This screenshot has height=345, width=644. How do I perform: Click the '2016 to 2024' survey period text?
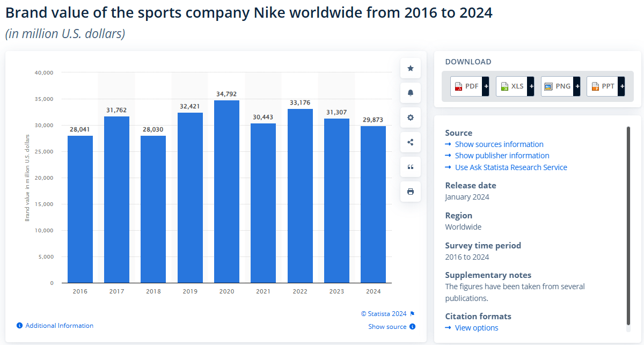tap(467, 257)
